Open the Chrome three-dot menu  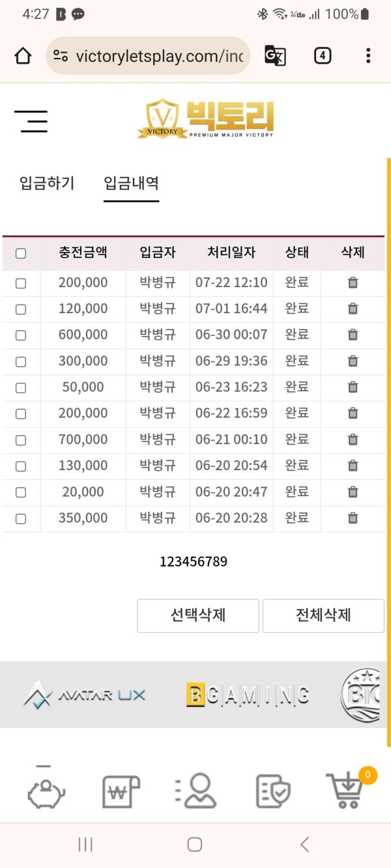[368, 56]
